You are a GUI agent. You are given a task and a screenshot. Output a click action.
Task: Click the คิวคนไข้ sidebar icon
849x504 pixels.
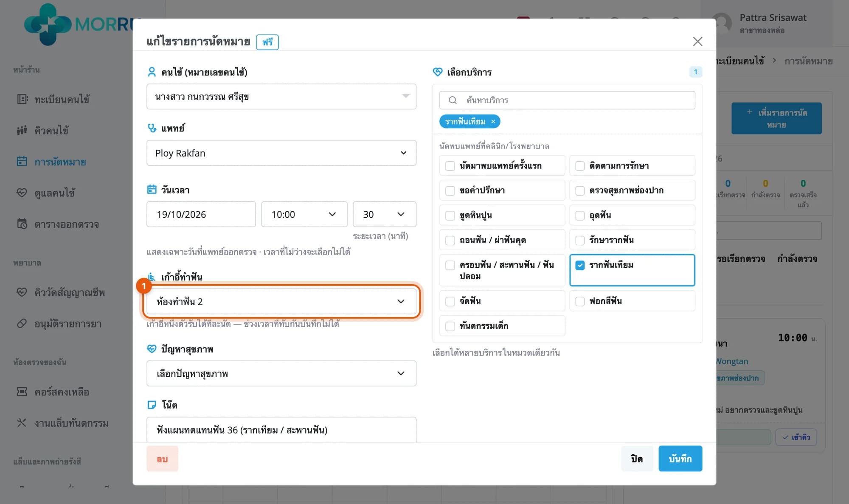pyautogui.click(x=22, y=130)
